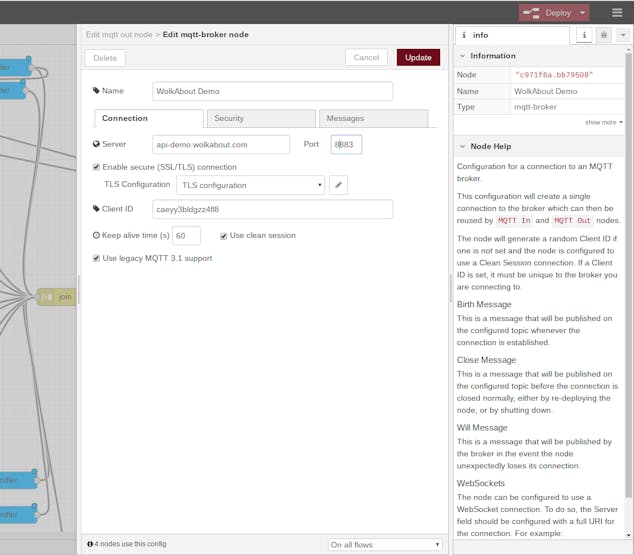
Task: Open the Deploy options dropdown arrow
Action: [x=583, y=13]
